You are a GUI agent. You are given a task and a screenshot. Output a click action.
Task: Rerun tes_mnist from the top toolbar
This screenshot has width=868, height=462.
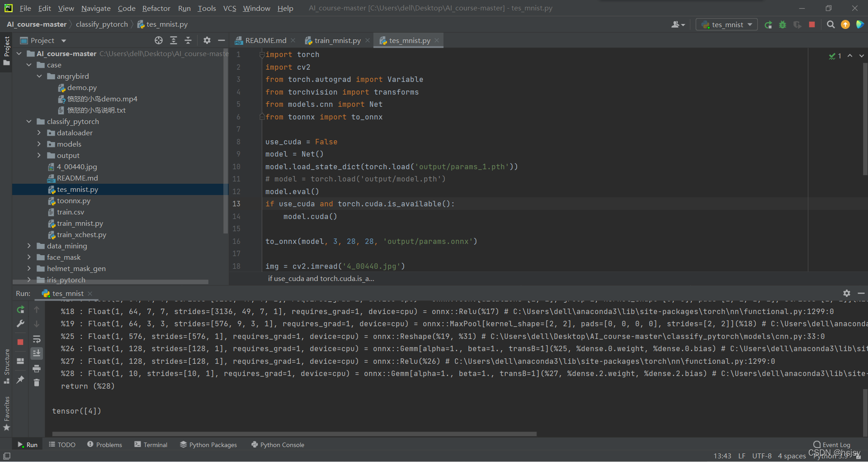[x=768, y=25]
